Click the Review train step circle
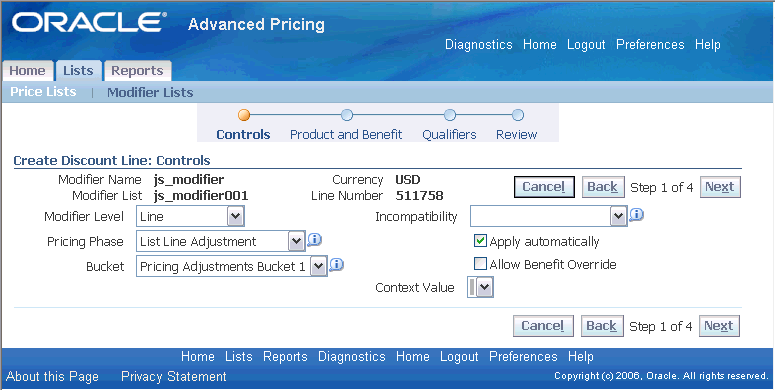The height and width of the screenshot is (390, 775). point(517,115)
